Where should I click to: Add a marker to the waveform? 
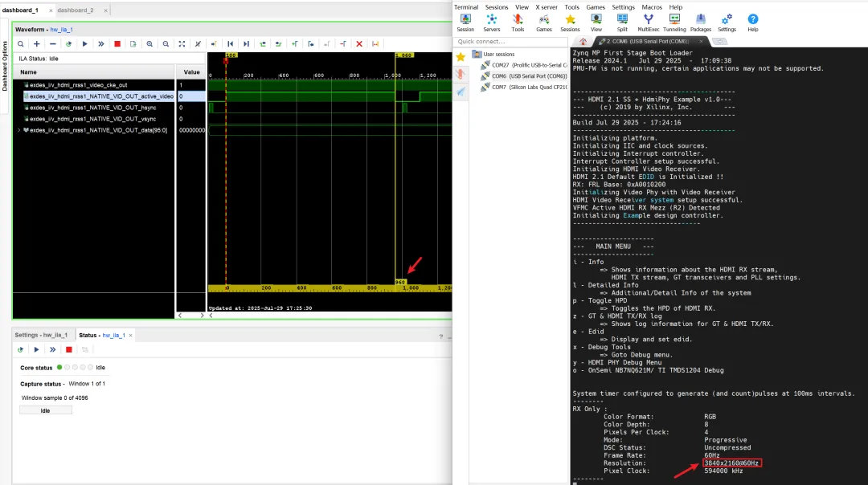[x=294, y=43]
